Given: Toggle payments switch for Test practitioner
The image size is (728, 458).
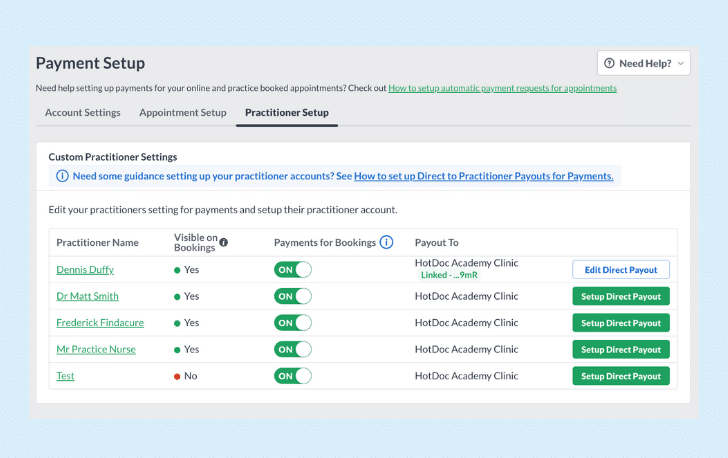Looking at the screenshot, I should tap(292, 376).
